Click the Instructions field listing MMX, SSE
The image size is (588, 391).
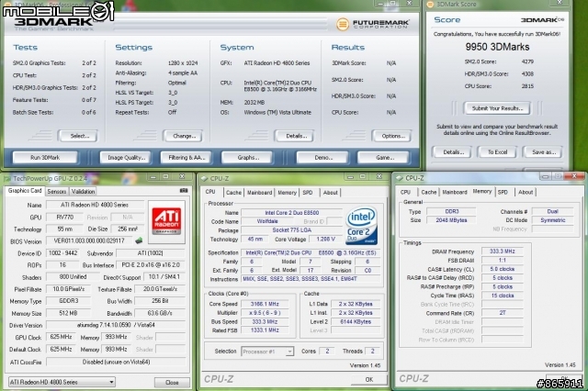(311, 279)
